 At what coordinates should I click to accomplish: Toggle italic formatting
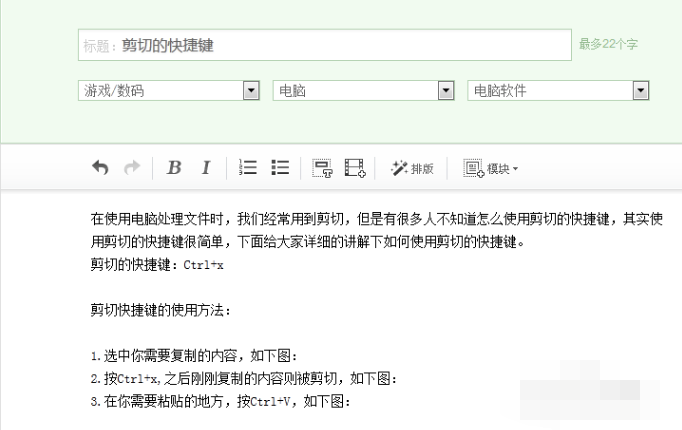[x=206, y=168]
